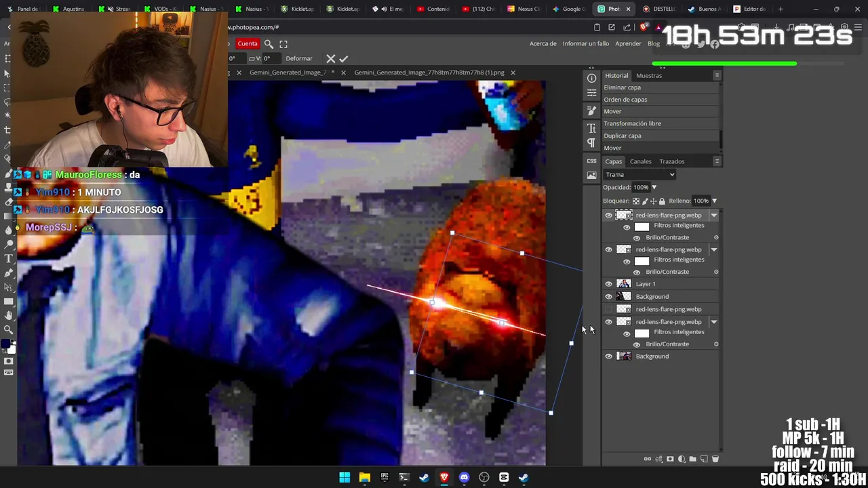Image resolution: width=868 pixels, height=488 pixels.
Task: Delete layer with trash icon
Action: click(715, 459)
